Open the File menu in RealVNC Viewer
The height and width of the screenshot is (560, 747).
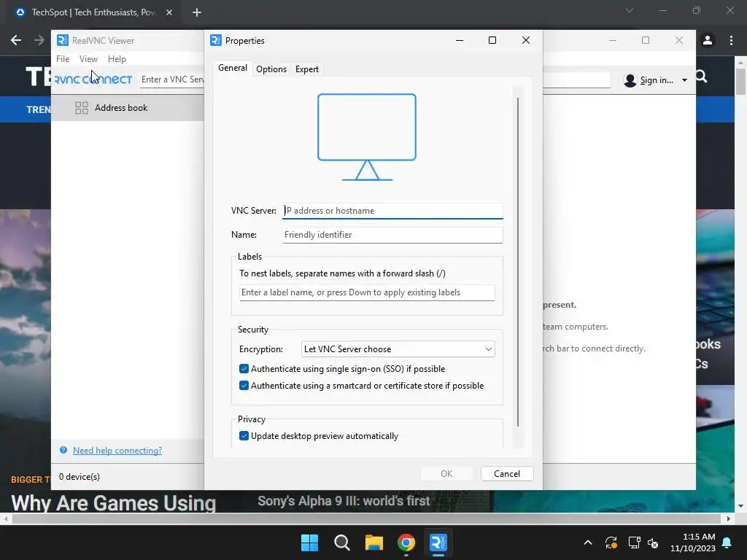[x=63, y=58]
